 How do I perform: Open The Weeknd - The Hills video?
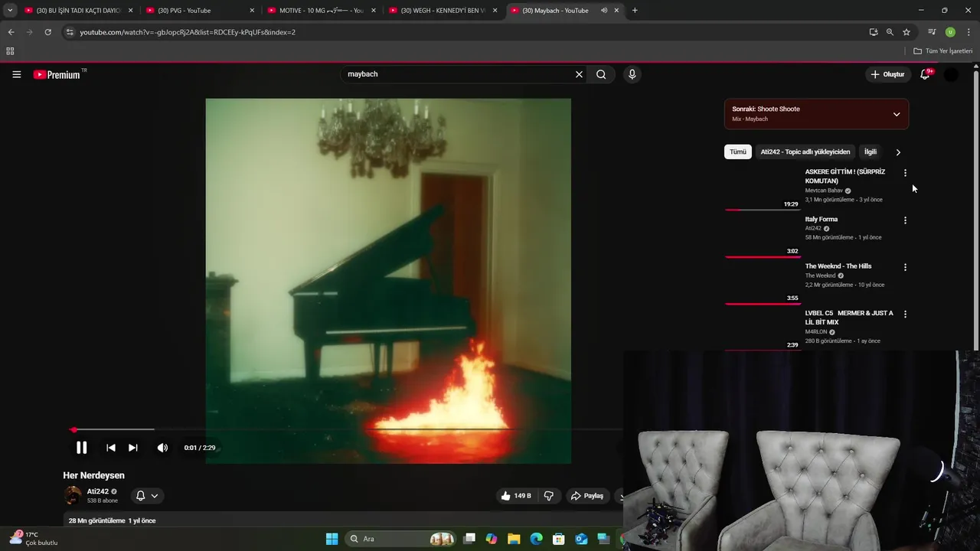click(838, 266)
